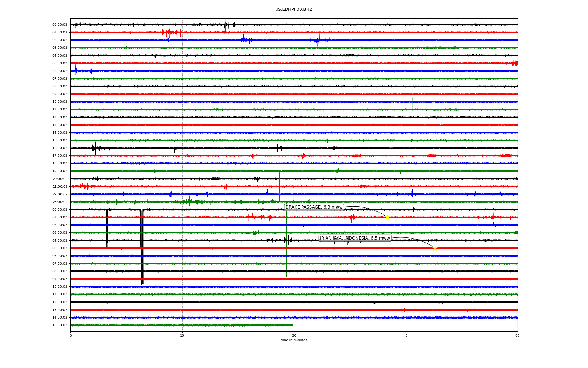The height and width of the screenshot is (368, 588).
Task: Click the first 00:00:02 row label at top
Action: coord(60,25)
